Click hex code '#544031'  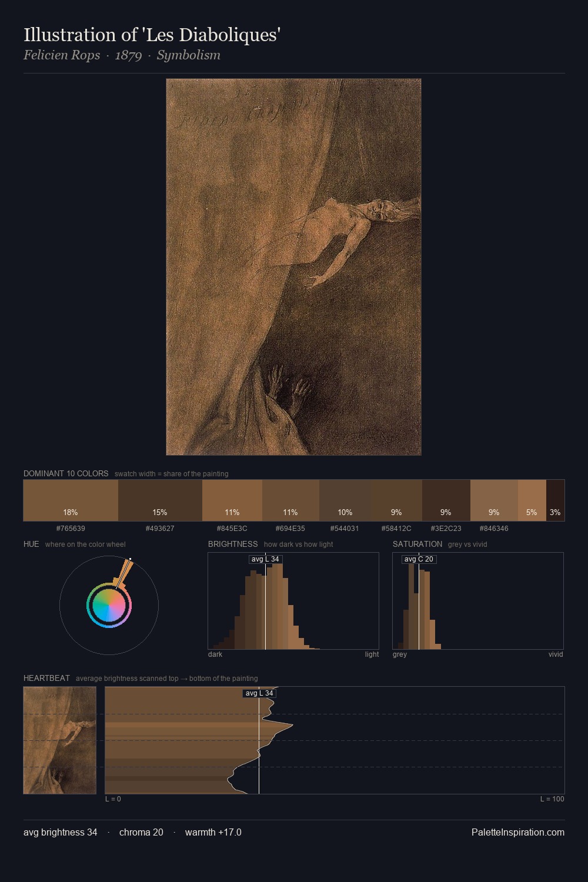[345, 529]
